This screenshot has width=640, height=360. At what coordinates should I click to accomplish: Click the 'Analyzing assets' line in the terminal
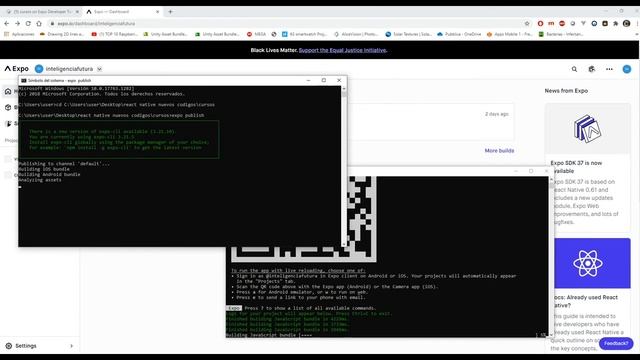click(40, 180)
